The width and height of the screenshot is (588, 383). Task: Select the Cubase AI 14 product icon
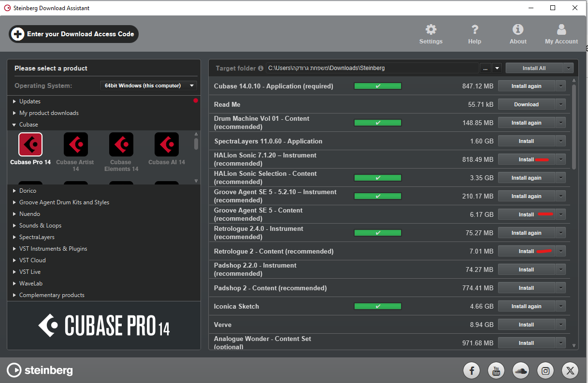pyautogui.click(x=167, y=144)
